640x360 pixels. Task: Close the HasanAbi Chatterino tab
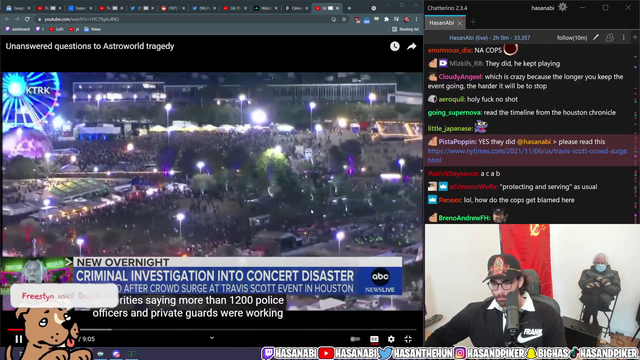(460, 23)
